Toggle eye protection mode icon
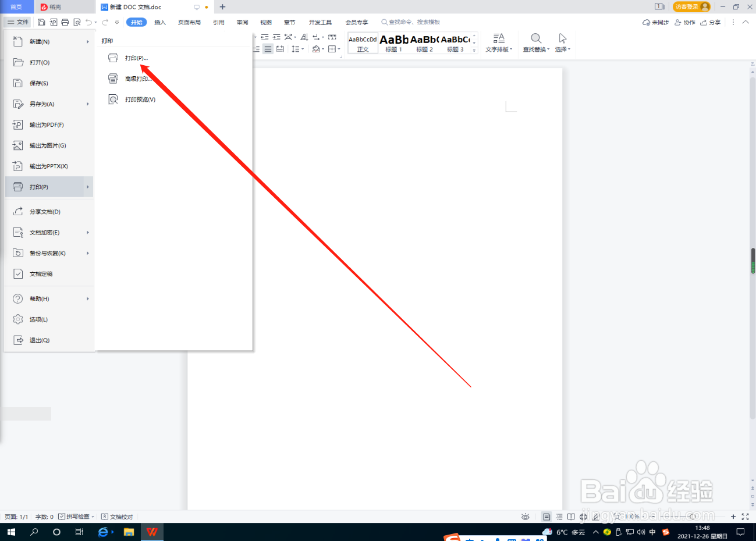This screenshot has width=756, height=541. click(x=526, y=517)
